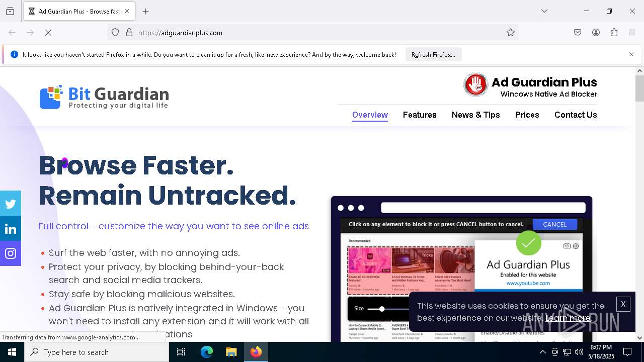Show site security padlock info
This screenshot has height=362, width=644.
pyautogui.click(x=129, y=33)
